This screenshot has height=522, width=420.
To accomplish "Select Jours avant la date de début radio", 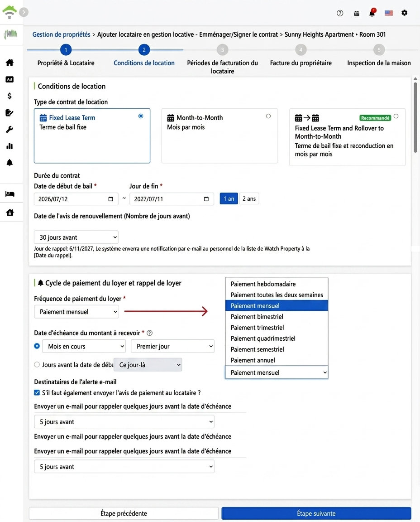I will pyautogui.click(x=37, y=364).
